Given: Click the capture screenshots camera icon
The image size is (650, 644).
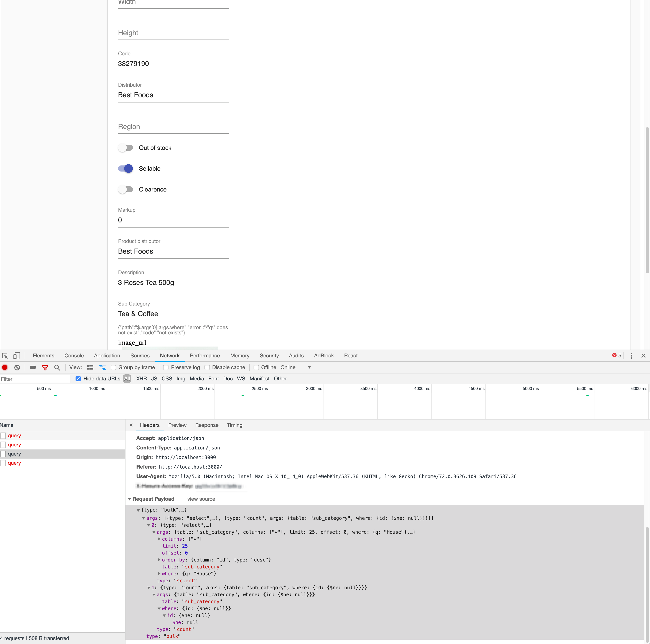Looking at the screenshot, I should pyautogui.click(x=33, y=367).
